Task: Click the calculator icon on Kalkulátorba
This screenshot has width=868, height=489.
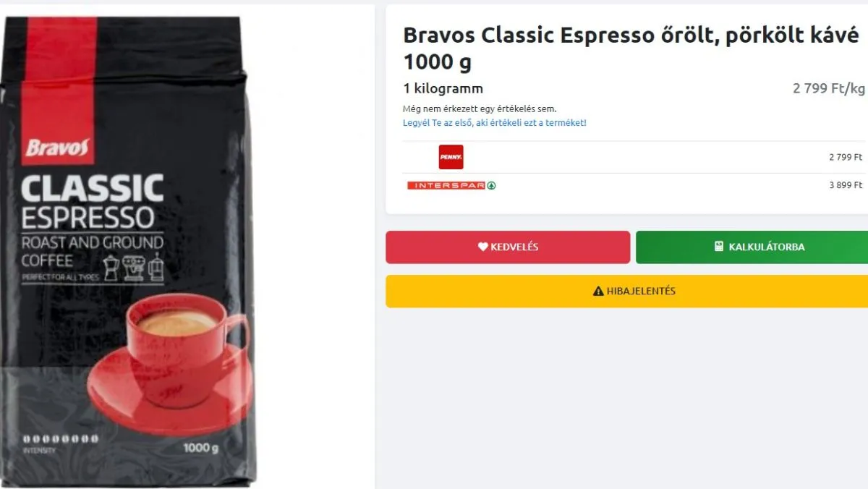Action: [x=719, y=247]
